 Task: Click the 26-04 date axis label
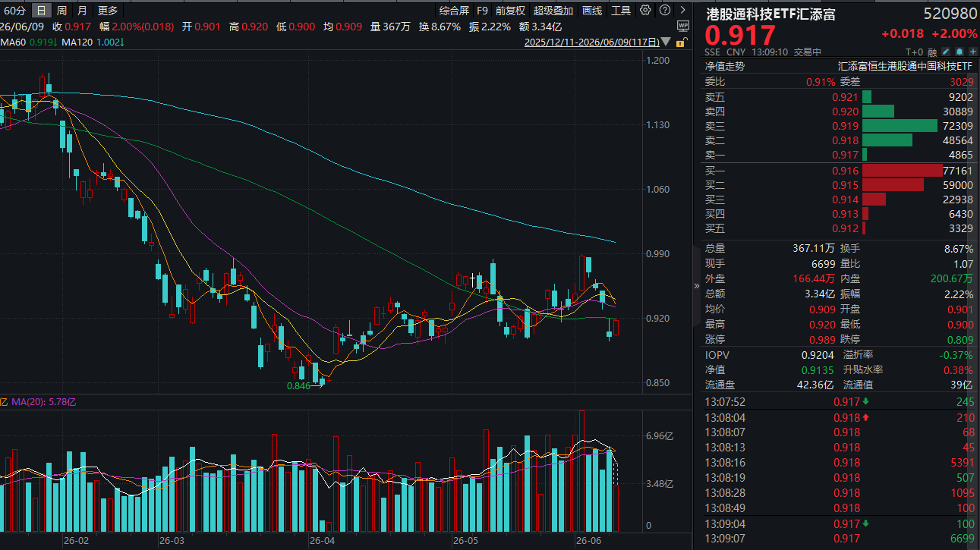[x=322, y=541]
